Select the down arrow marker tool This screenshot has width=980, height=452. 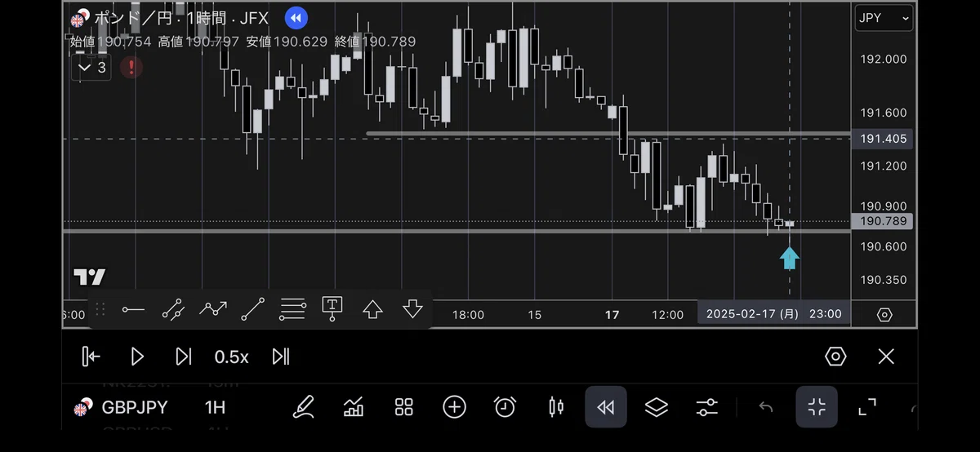coord(412,309)
